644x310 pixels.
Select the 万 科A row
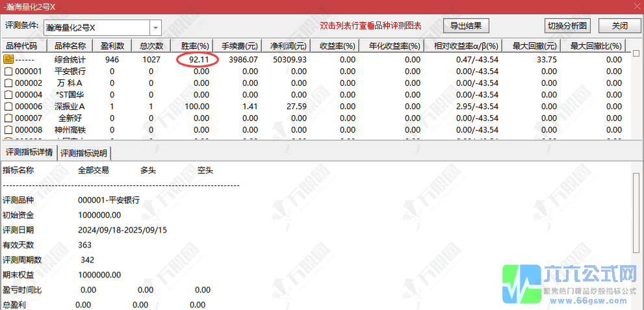coord(315,83)
